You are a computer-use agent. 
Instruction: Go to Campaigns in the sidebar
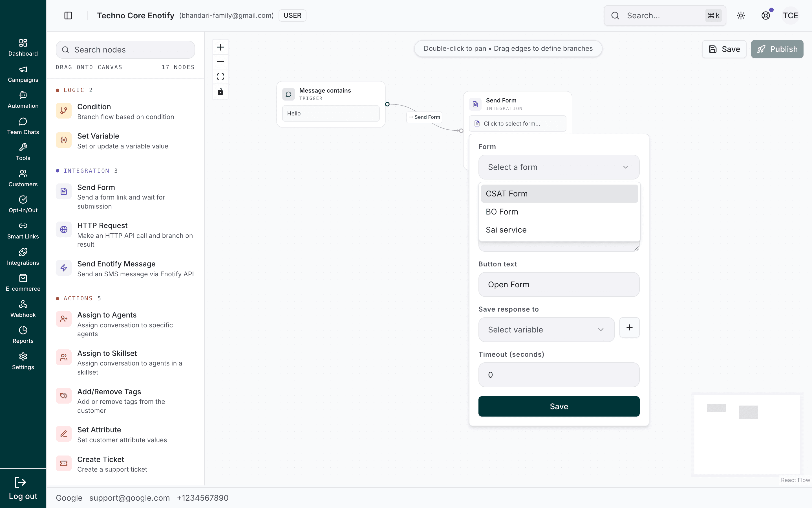pos(23,74)
